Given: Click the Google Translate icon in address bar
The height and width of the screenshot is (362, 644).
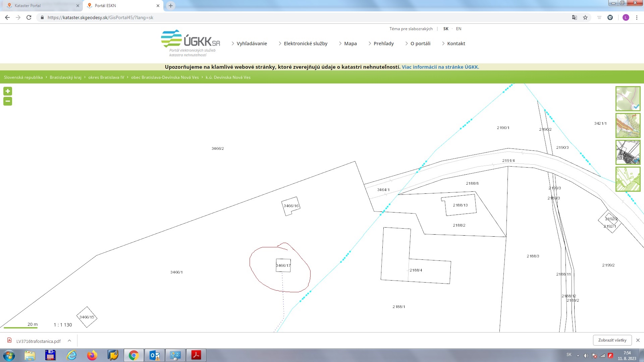Looking at the screenshot, I should pos(574,17).
